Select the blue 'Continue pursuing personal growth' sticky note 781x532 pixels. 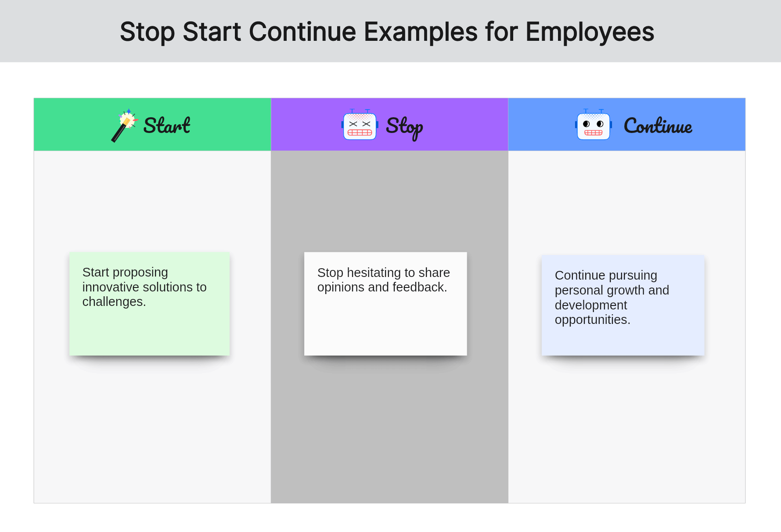point(623,306)
